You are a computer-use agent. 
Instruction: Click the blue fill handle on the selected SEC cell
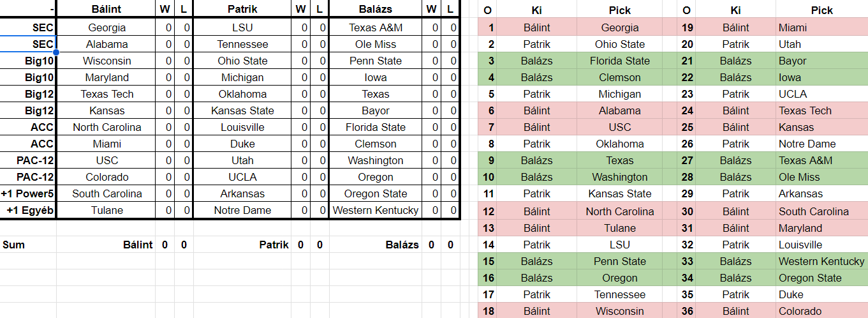tap(56, 52)
